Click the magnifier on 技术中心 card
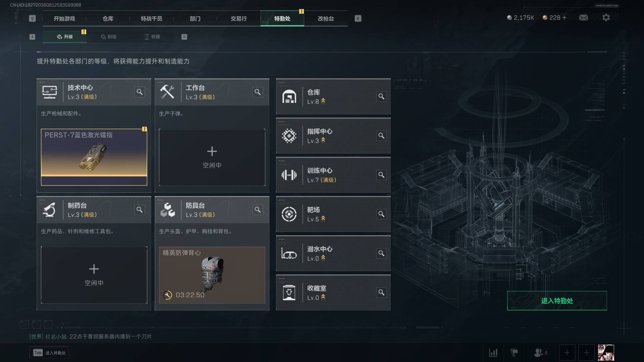The image size is (644, 362). click(140, 92)
